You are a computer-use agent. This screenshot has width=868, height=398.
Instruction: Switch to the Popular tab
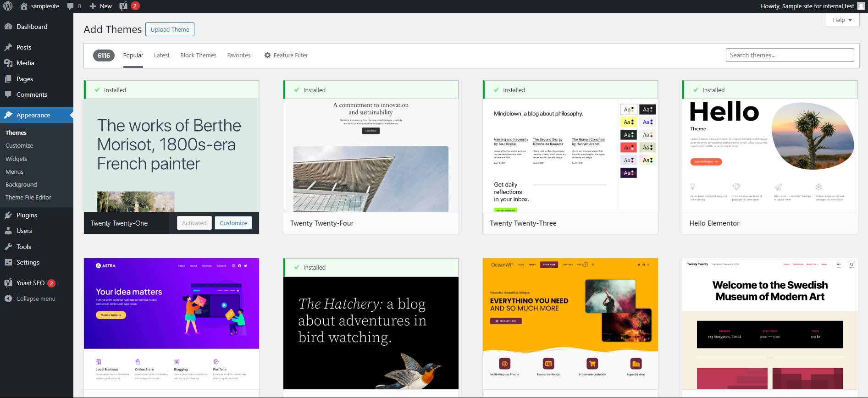pyautogui.click(x=133, y=55)
